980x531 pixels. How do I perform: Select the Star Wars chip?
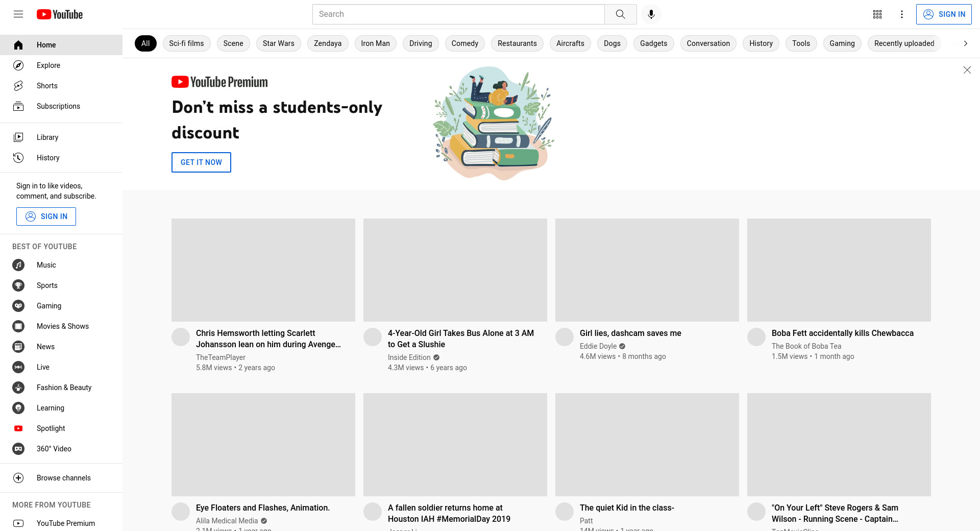(279, 43)
